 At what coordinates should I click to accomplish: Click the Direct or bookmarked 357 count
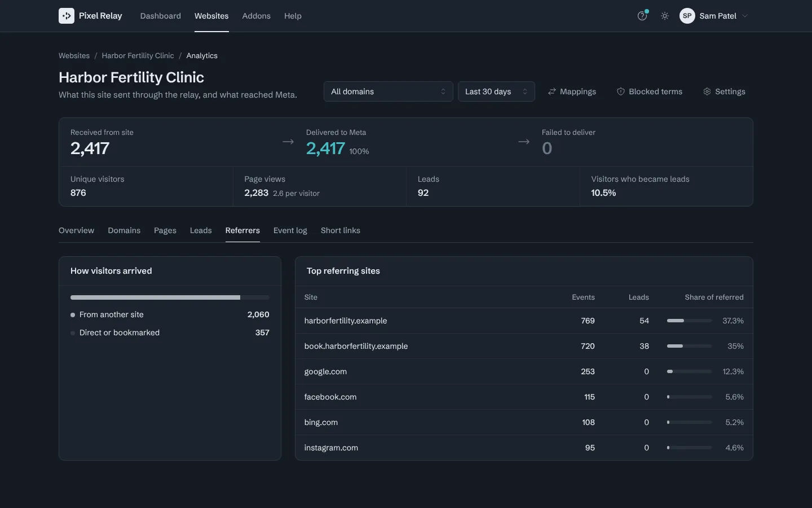(262, 332)
